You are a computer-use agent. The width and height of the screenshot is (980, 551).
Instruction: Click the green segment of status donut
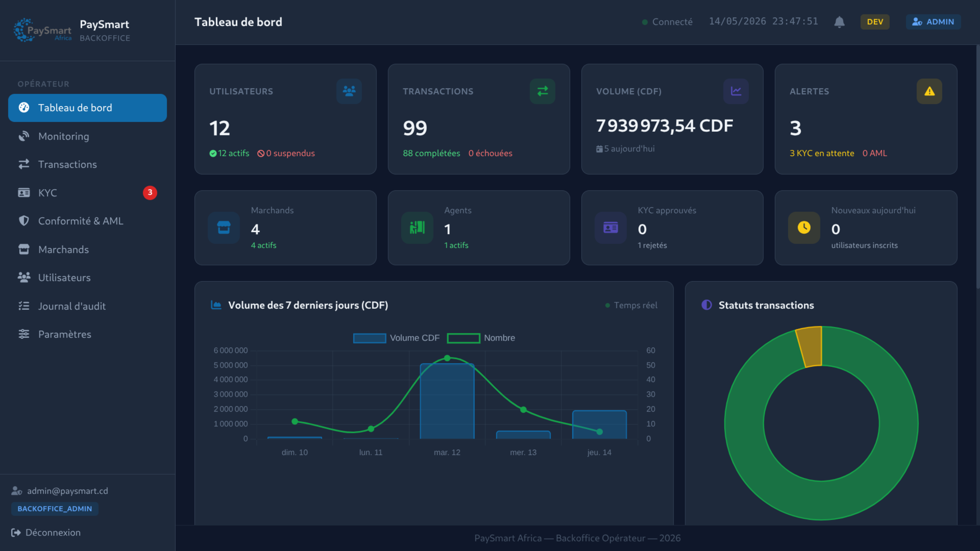(822, 500)
